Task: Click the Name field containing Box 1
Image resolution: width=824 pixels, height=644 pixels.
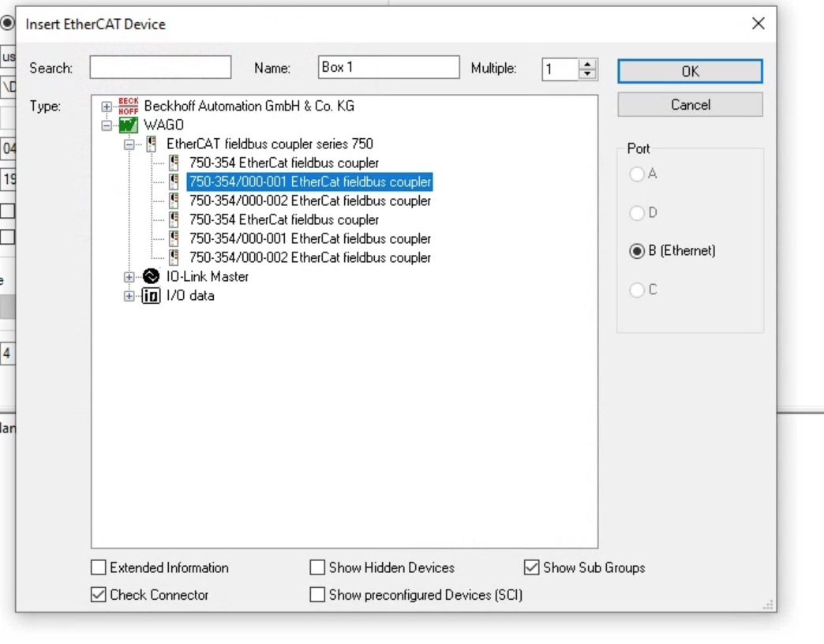Action: click(x=389, y=67)
